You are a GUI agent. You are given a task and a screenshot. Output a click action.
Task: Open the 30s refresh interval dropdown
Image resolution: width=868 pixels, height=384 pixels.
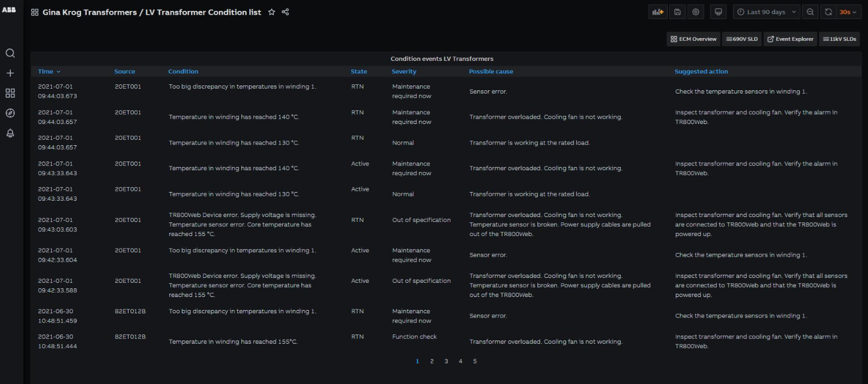(x=848, y=12)
